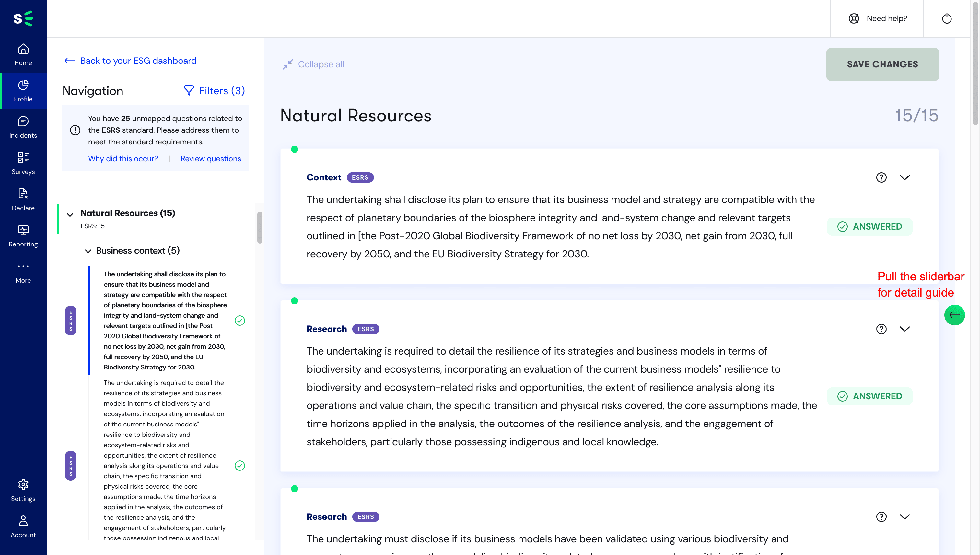Open Filters (3)

point(214,91)
